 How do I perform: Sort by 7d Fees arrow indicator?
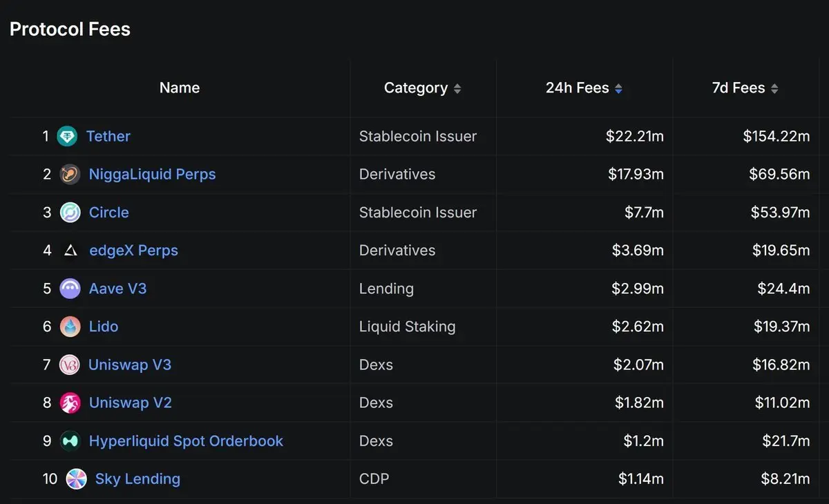point(774,88)
